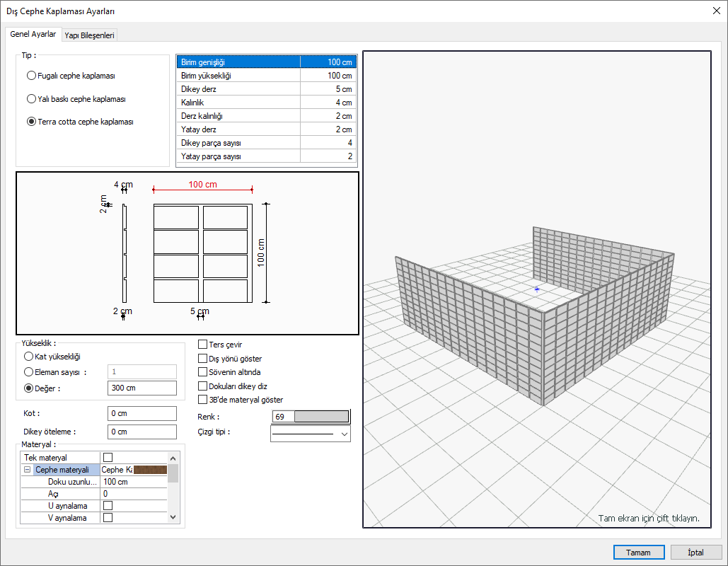
Task: Toggle Dış yönü göster checkbox
Action: (x=203, y=359)
